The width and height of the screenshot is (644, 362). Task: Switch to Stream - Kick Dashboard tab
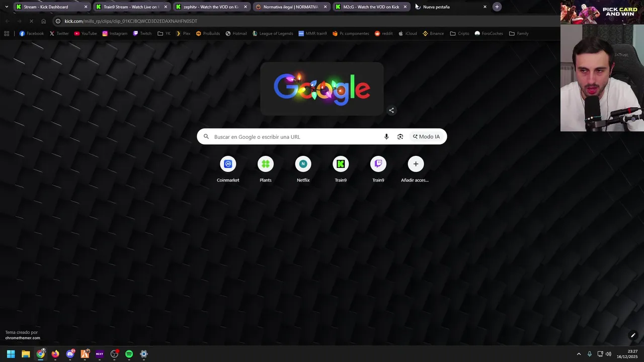(51, 7)
